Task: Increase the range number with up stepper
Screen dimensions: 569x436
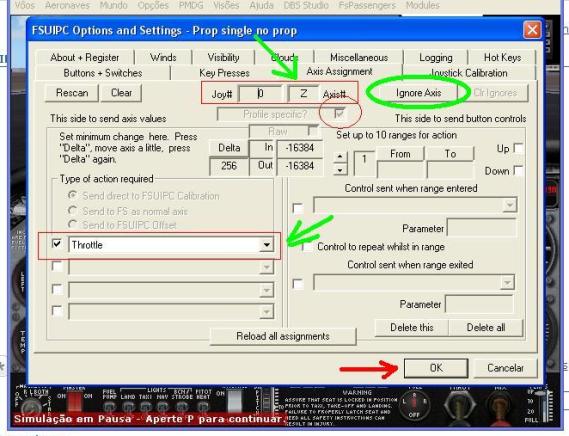Action: pos(340,156)
